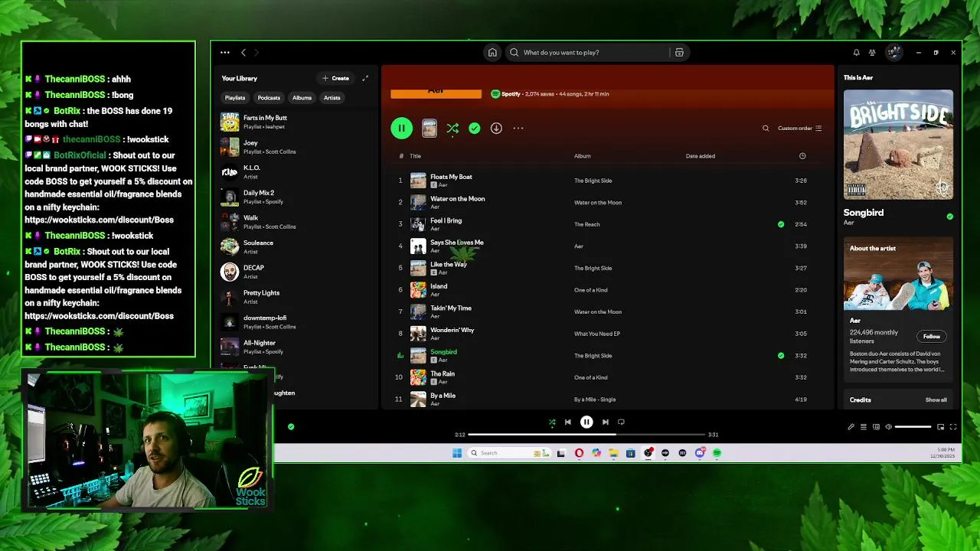Open Discord icon in the taskbar
Image resolution: width=980 pixels, height=551 pixels.
coord(700,453)
